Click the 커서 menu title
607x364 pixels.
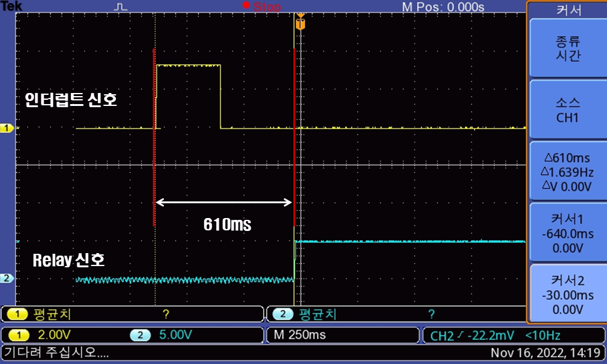click(x=569, y=10)
